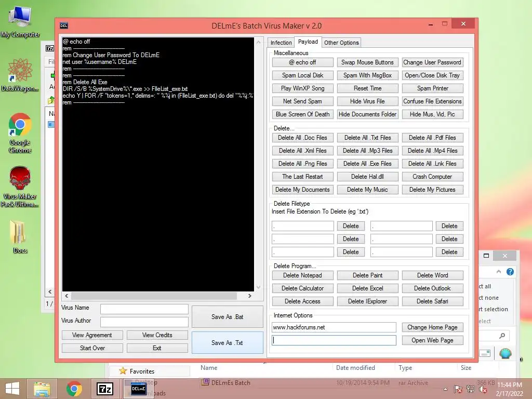
Task: Click the code box vertical scrollbar up arrow
Action: point(259,43)
